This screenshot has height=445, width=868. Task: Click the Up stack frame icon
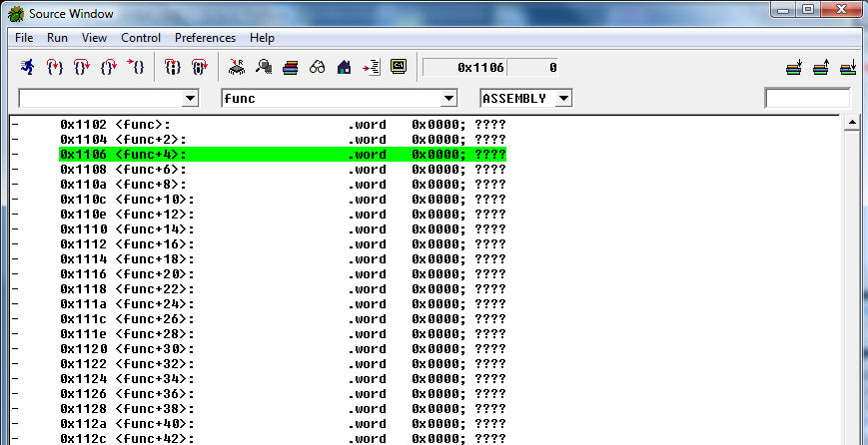click(821, 68)
